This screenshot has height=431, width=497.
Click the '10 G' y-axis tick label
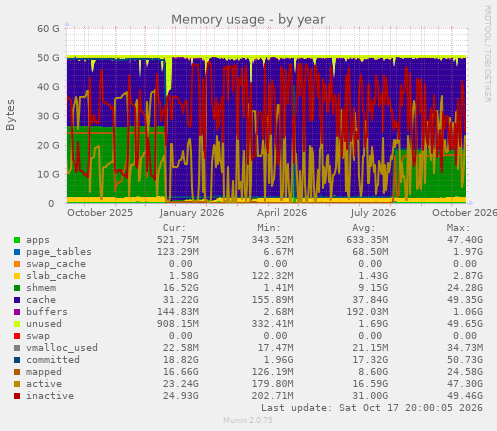[48, 174]
